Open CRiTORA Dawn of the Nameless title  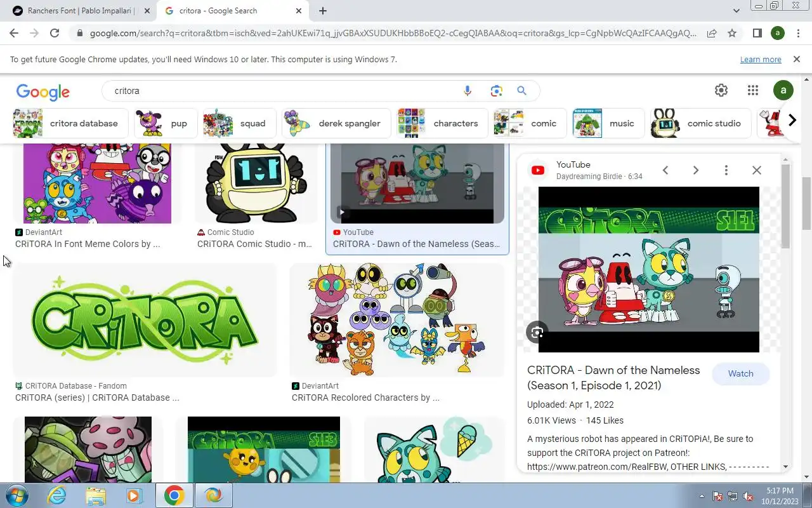coord(613,378)
